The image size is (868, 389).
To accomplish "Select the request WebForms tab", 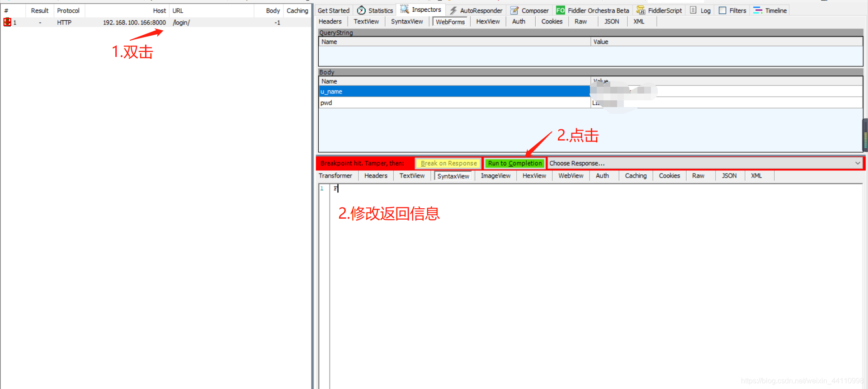I will 450,22.
